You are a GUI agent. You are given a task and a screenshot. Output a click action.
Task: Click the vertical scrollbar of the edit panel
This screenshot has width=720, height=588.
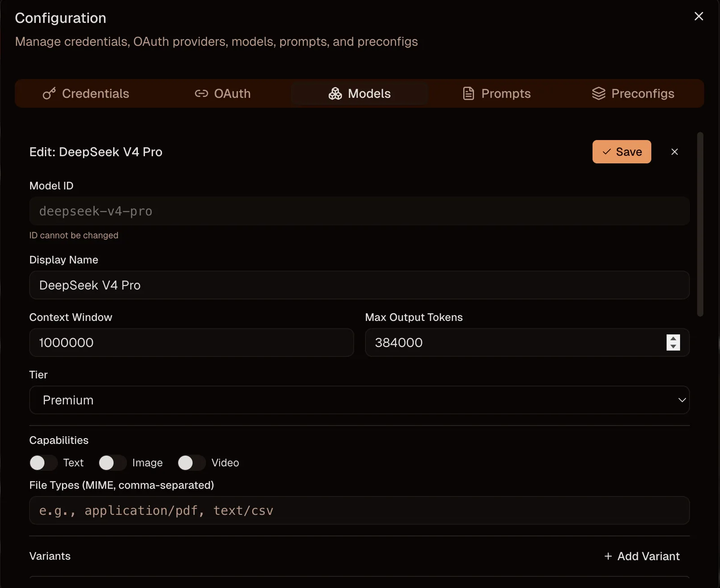(700, 224)
